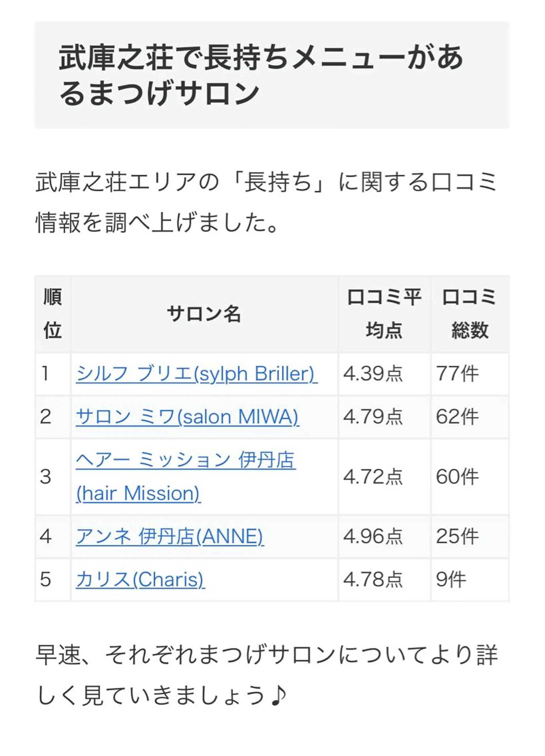Select the 4.72点 rating cell

pos(373,477)
